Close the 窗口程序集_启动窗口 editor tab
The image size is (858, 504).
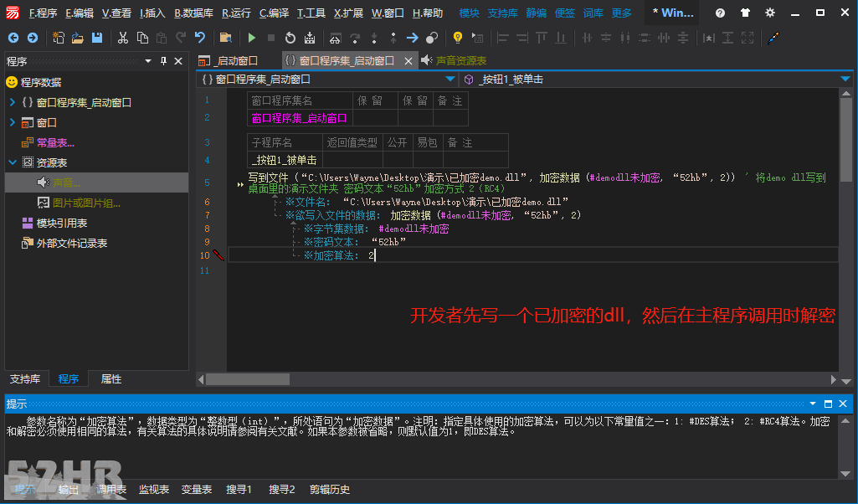pos(408,61)
